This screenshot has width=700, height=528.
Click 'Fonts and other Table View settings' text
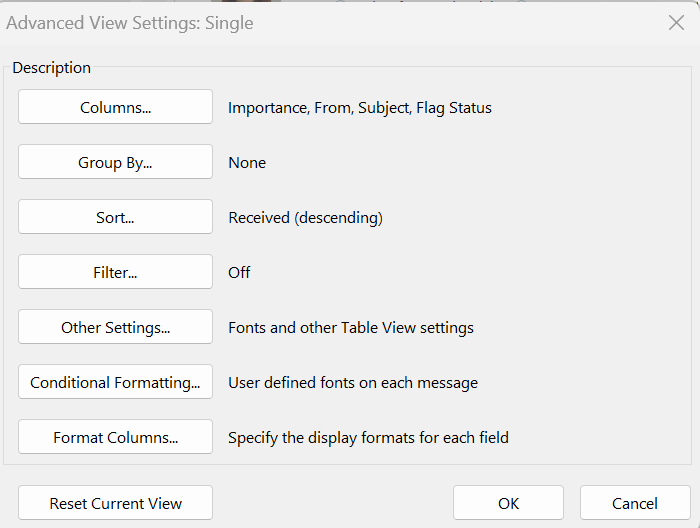pos(351,327)
